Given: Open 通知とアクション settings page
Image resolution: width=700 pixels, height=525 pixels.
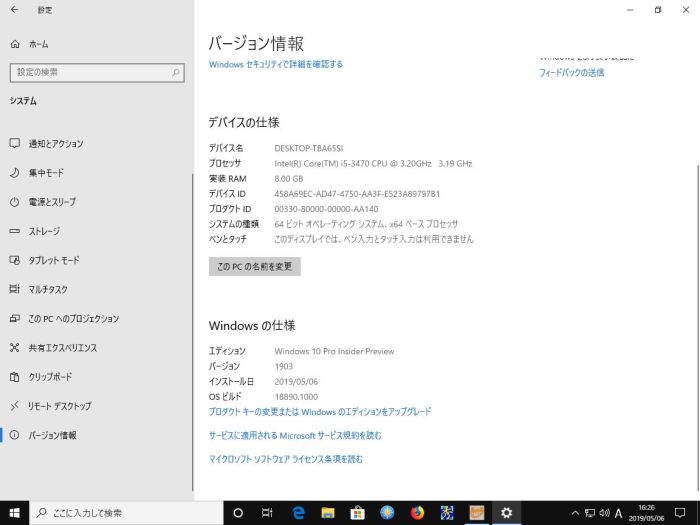Looking at the screenshot, I should (56, 144).
